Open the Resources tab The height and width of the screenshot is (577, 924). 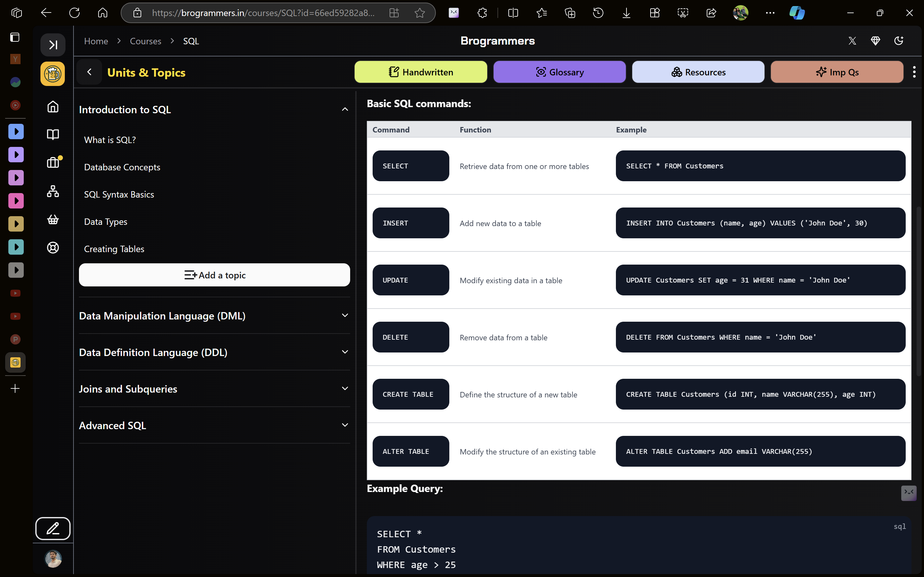click(698, 72)
